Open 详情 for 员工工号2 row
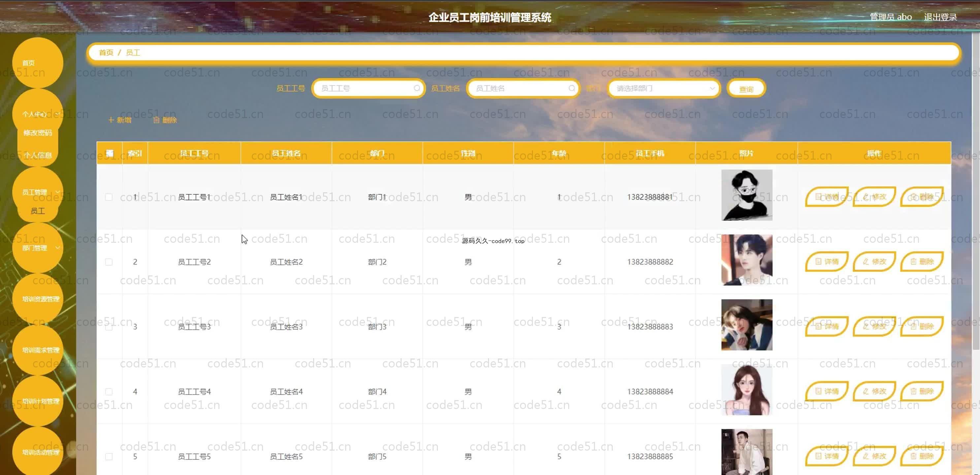Image resolution: width=980 pixels, height=475 pixels. [x=827, y=262]
